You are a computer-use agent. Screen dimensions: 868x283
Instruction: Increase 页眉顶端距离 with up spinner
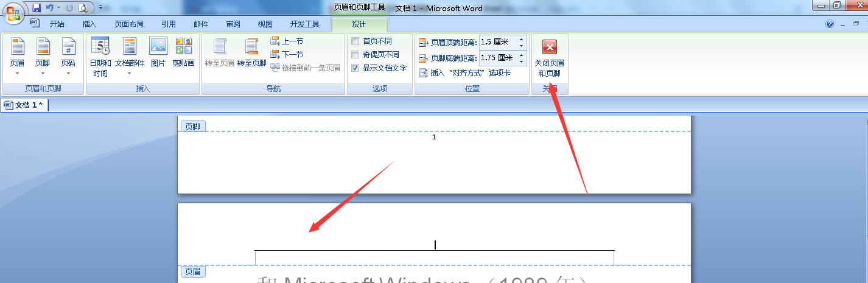[522, 39]
